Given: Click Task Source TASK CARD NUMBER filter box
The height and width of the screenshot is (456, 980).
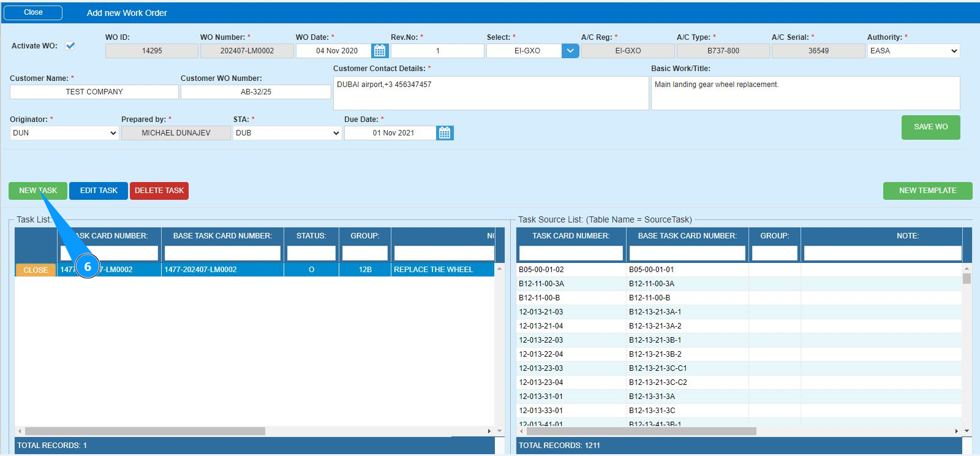Looking at the screenshot, I should 571,253.
